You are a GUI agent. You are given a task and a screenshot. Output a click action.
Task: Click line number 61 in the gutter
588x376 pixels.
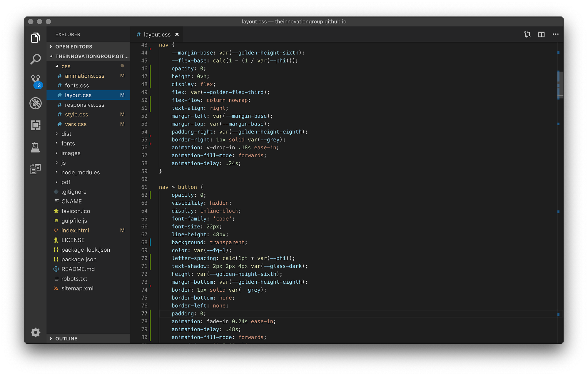[144, 187]
